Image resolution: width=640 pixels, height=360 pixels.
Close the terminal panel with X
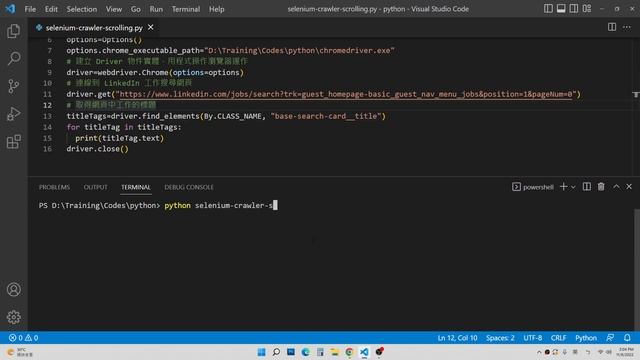[x=629, y=187]
